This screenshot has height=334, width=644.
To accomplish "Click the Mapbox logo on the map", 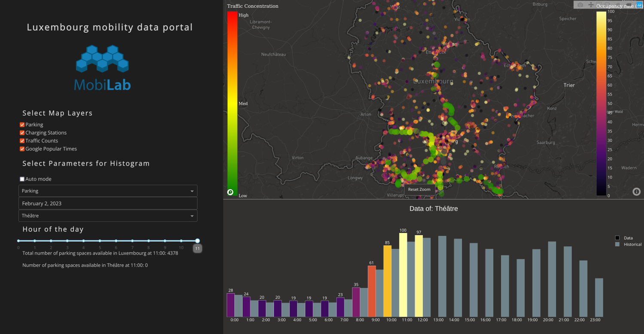I will coord(231,192).
